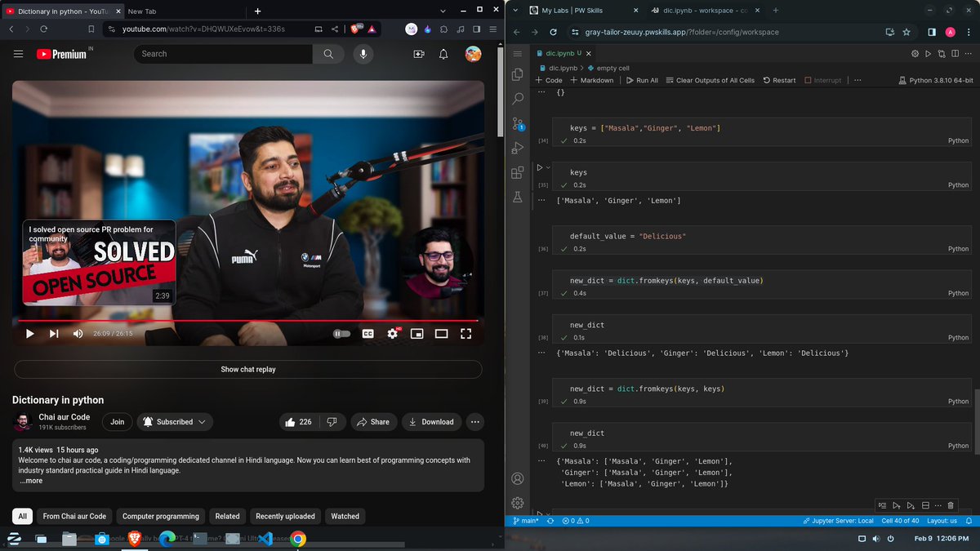
Task: Open the 'SOLVED OPEN SOURCE' suggested video card
Action: (99, 262)
